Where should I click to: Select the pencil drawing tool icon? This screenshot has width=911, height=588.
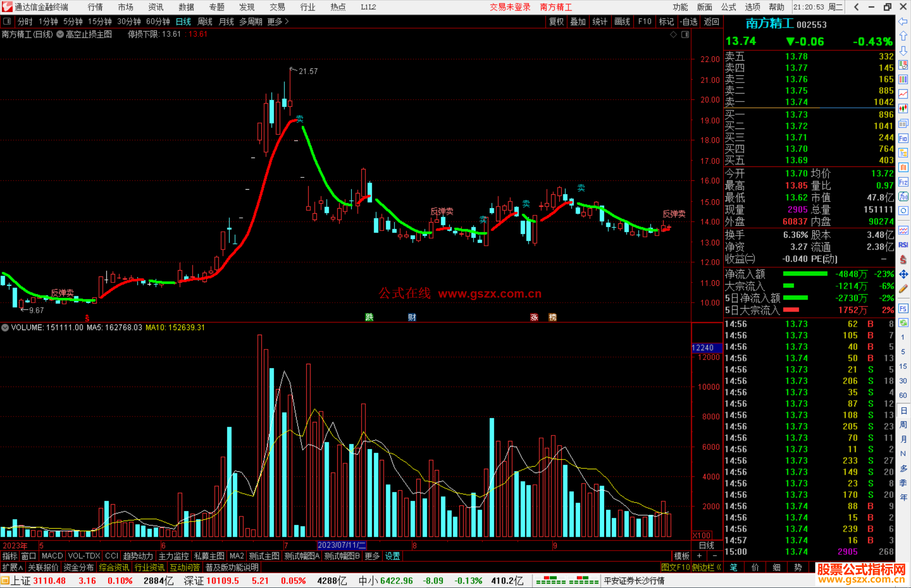click(903, 289)
